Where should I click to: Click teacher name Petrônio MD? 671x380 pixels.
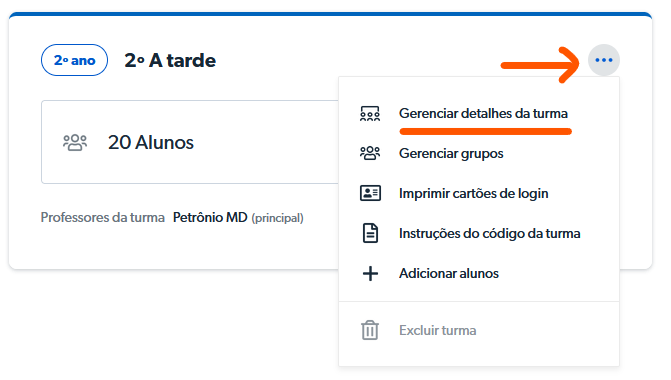coord(210,217)
